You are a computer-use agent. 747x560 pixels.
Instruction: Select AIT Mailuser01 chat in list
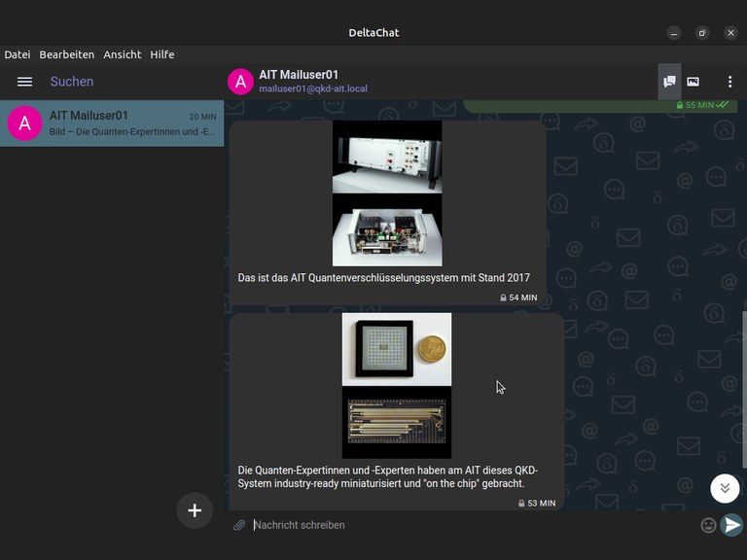(112, 123)
